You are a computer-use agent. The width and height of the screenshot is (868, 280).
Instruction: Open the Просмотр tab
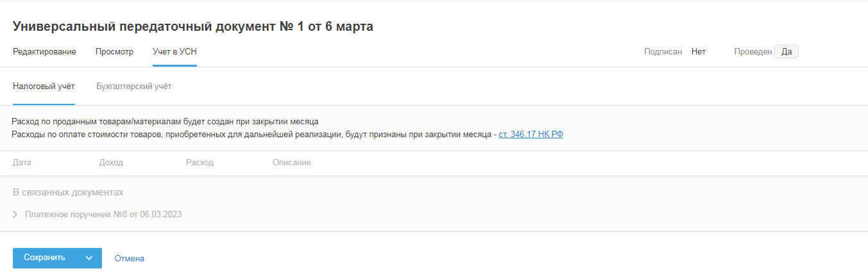point(114,52)
